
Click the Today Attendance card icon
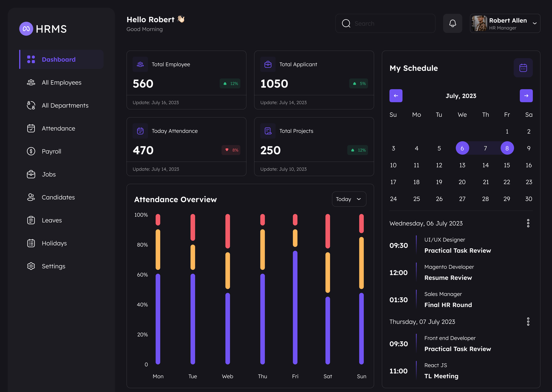point(140,131)
